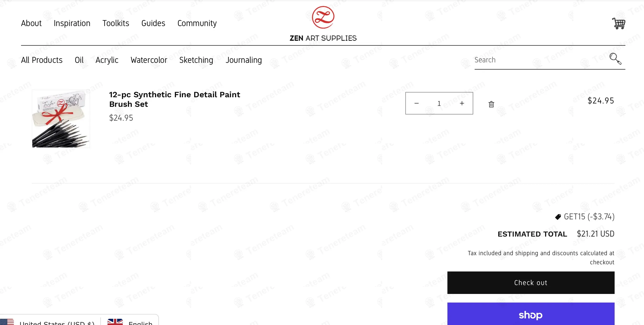Click the GET15 discount tag icon

tap(558, 217)
